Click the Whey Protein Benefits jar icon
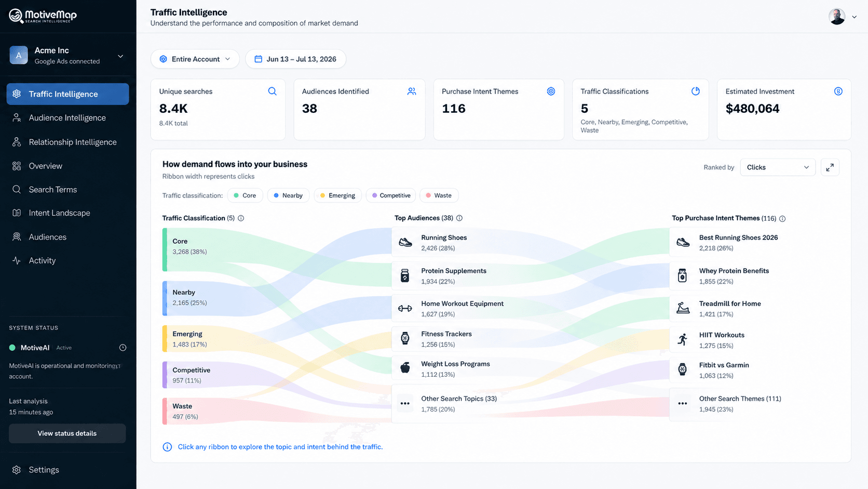 (x=683, y=276)
